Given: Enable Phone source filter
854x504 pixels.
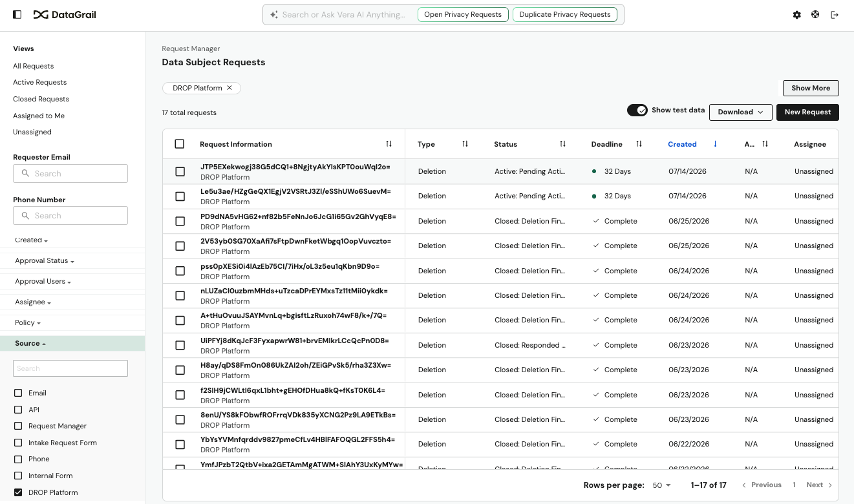Looking at the screenshot, I should (x=18, y=459).
